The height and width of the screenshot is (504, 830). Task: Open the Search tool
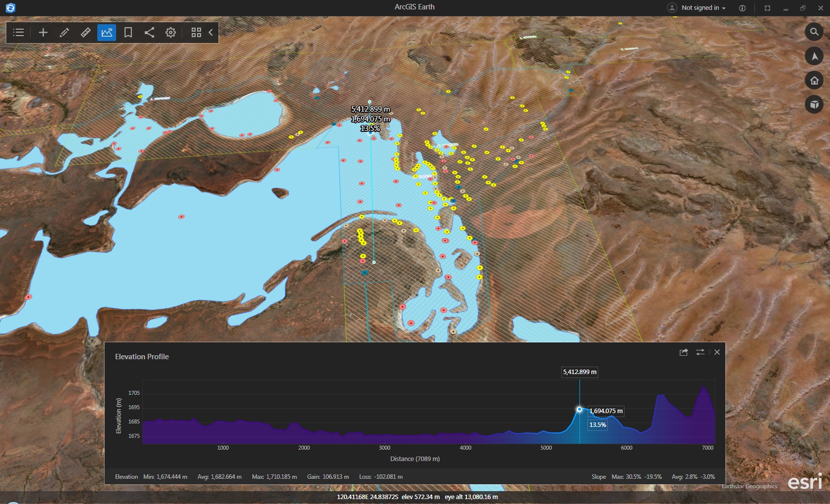coord(814,32)
